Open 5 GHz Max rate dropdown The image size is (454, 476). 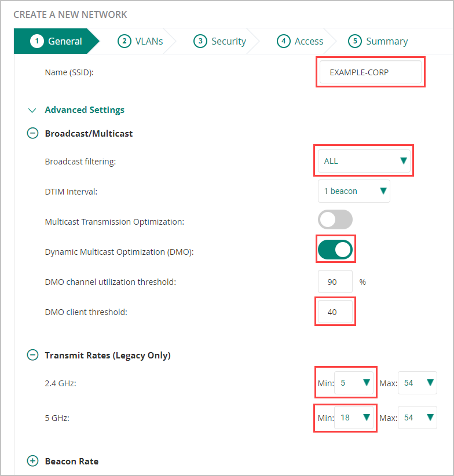coord(418,418)
